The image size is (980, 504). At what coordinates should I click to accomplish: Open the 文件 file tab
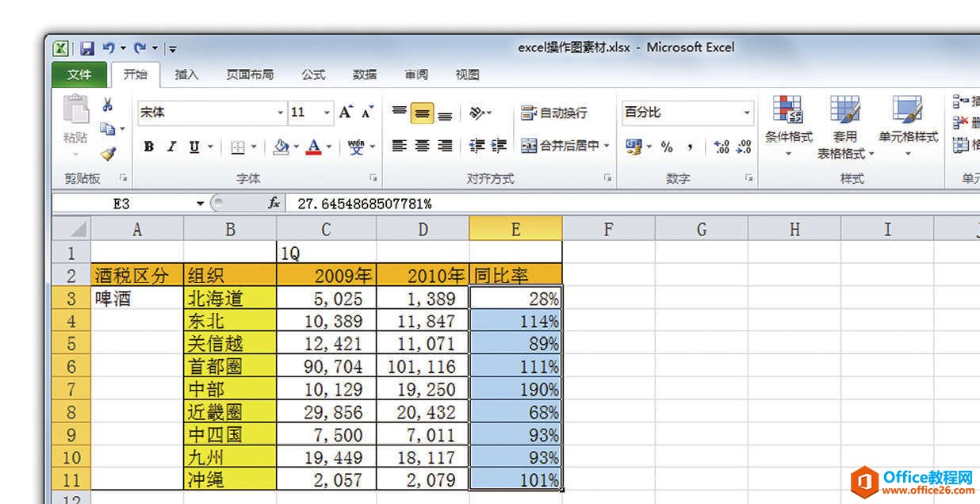click(79, 74)
